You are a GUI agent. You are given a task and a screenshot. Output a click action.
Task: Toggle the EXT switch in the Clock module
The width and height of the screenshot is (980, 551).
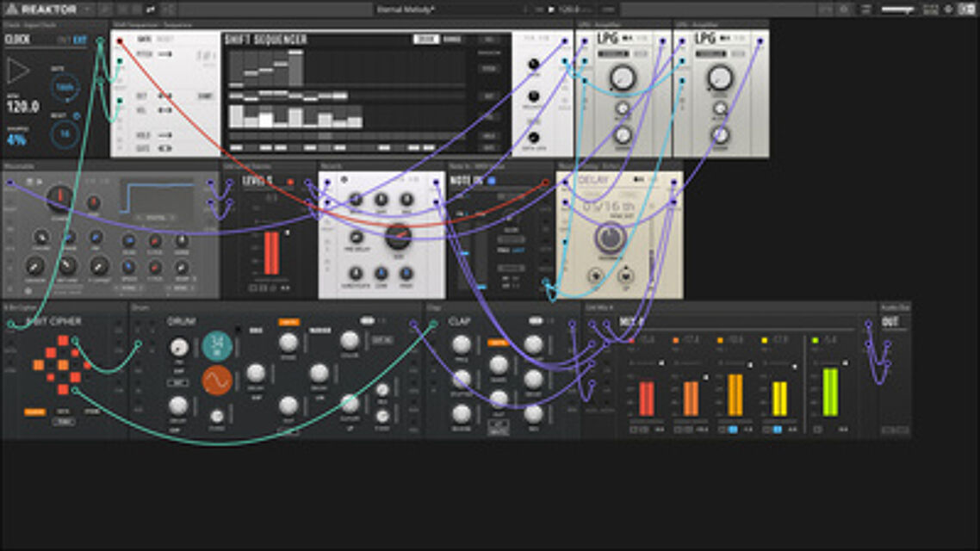(x=80, y=40)
